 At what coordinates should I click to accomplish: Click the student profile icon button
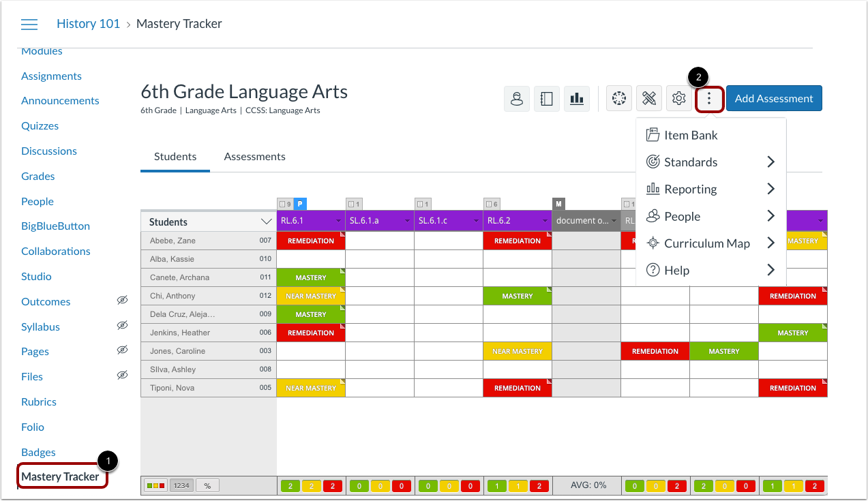click(517, 99)
